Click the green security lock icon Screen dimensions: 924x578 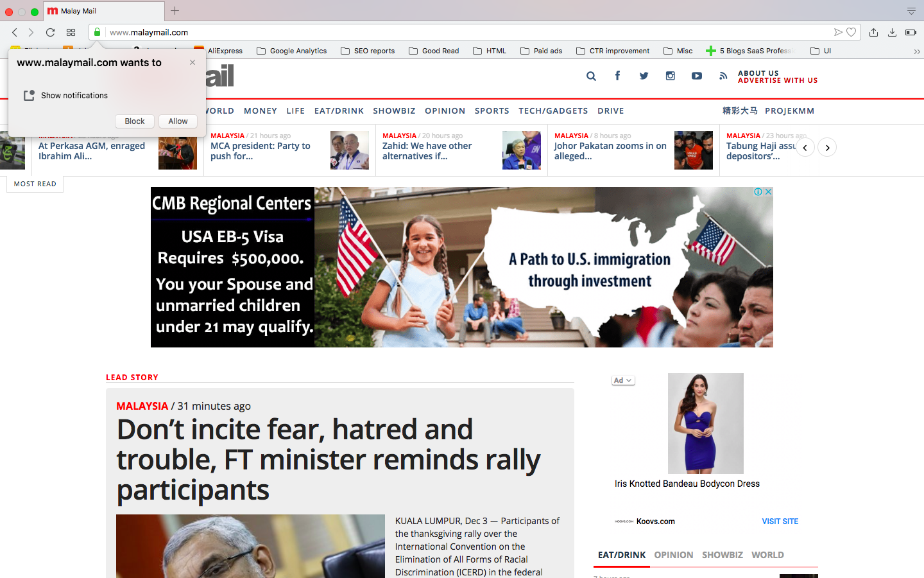pyautogui.click(x=97, y=32)
